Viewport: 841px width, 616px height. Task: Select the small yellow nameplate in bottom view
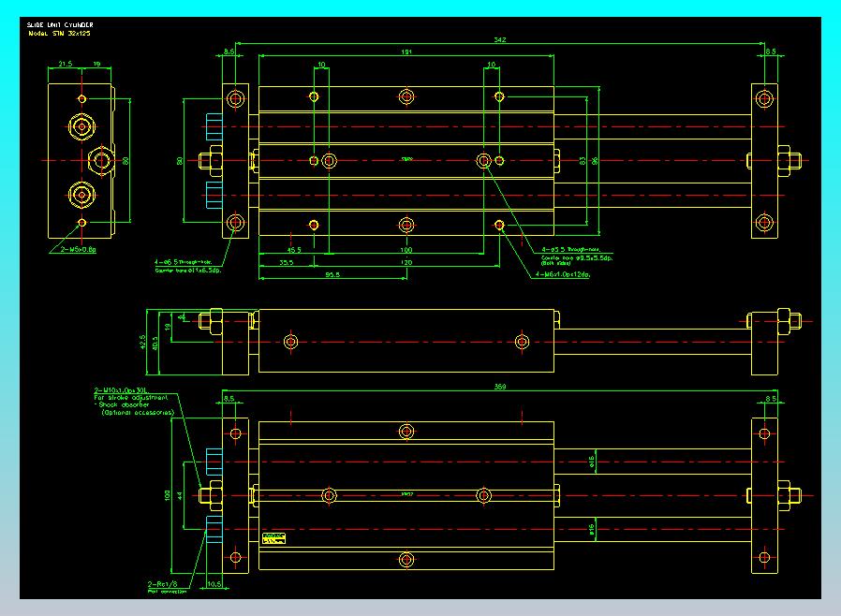(x=274, y=538)
